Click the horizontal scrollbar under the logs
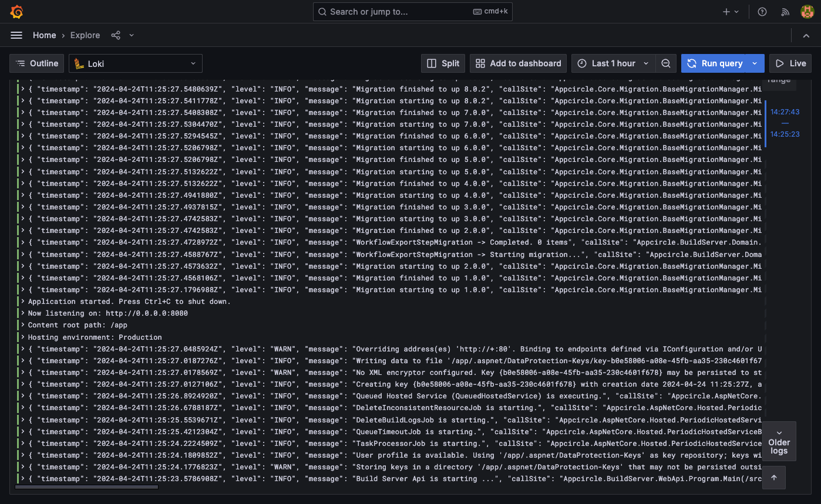821x504 pixels. click(87, 487)
